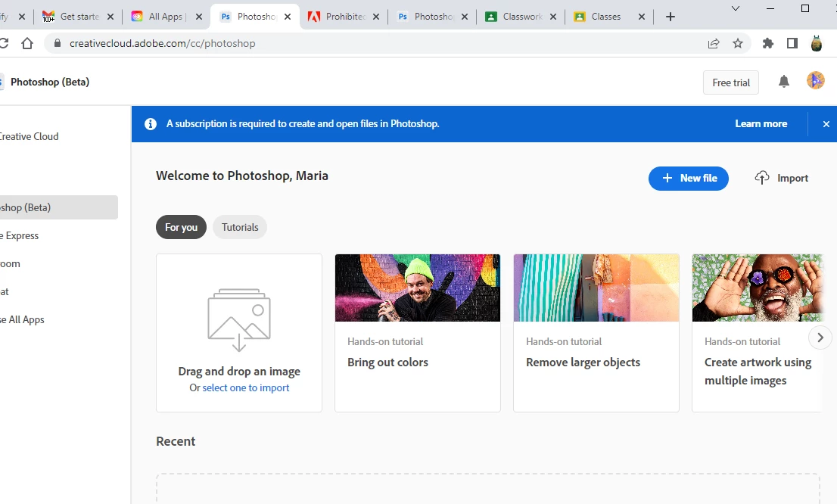Close the Classwork tab
Image resolution: width=837 pixels, height=504 pixels.
coord(553,17)
